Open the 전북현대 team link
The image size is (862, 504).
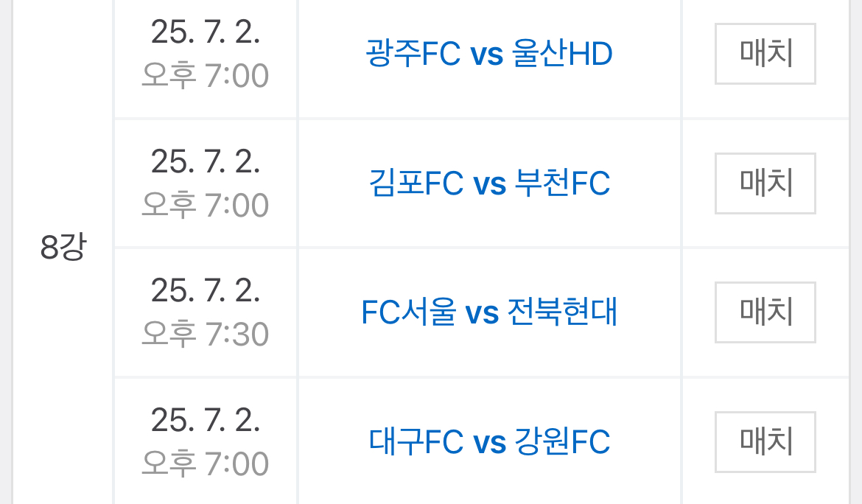pyautogui.click(x=563, y=312)
